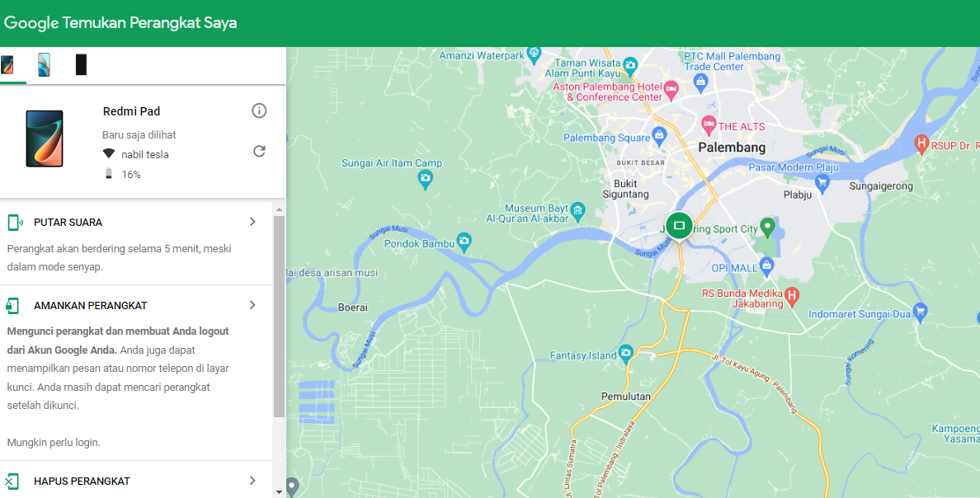
Task: Click the Mungkin perlu login text
Action: pos(54,443)
